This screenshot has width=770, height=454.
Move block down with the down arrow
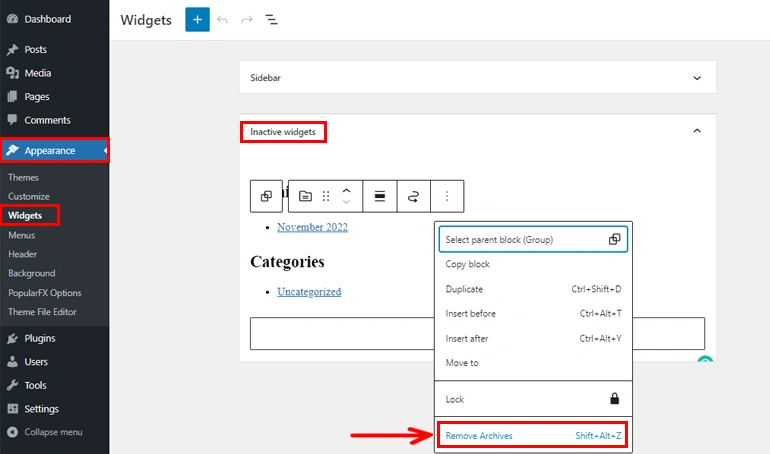click(x=347, y=202)
